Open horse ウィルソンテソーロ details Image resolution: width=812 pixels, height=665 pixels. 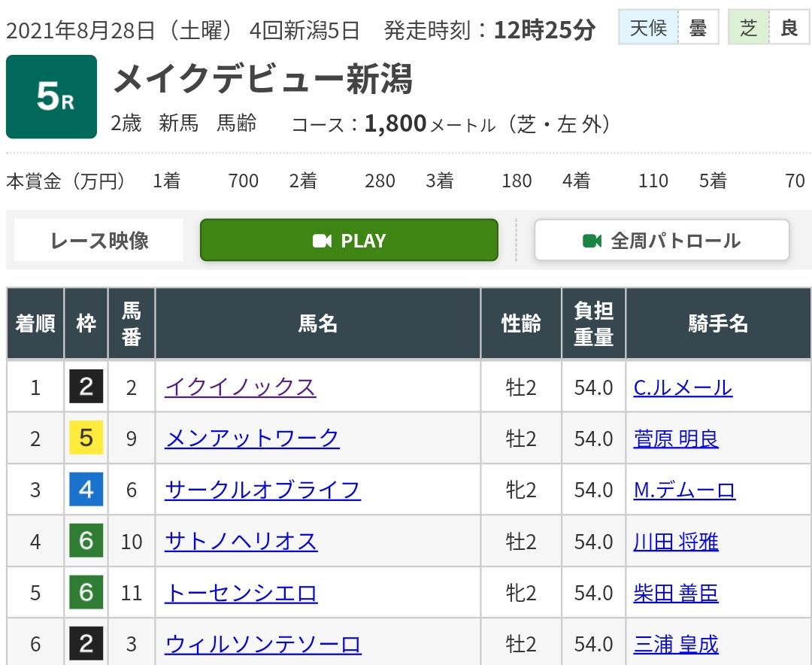click(262, 645)
